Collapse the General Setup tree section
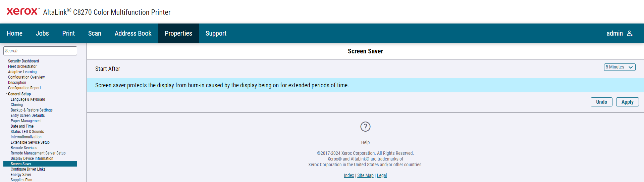The image size is (644, 182). tap(7, 94)
